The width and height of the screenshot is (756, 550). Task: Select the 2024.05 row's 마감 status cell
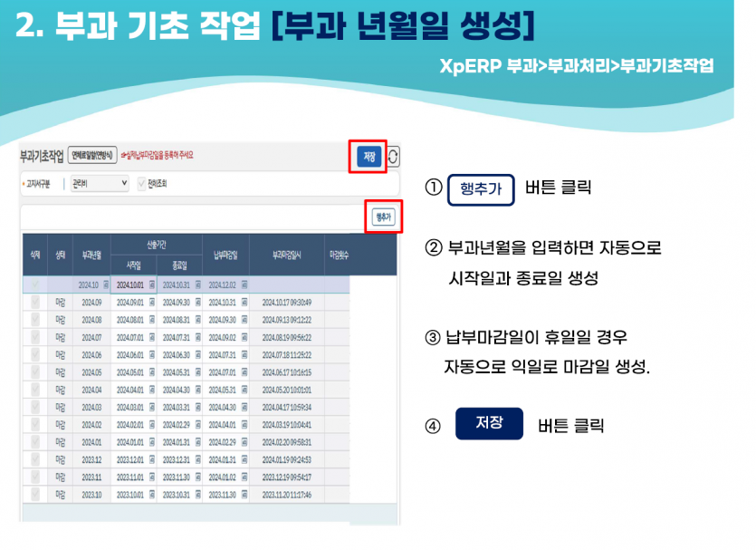(x=60, y=372)
